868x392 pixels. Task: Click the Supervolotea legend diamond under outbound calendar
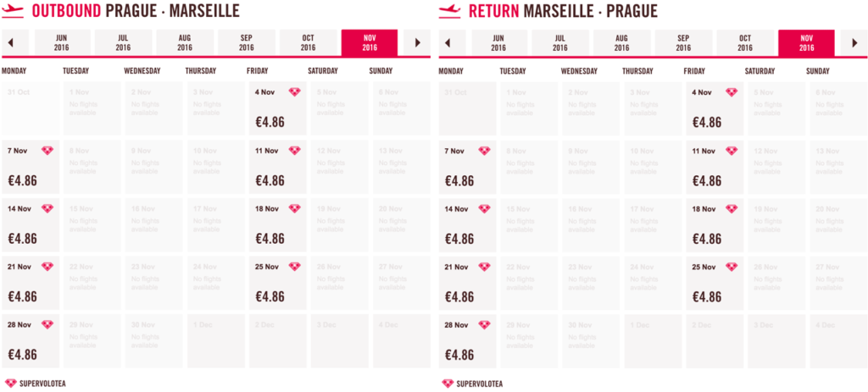coord(10,384)
